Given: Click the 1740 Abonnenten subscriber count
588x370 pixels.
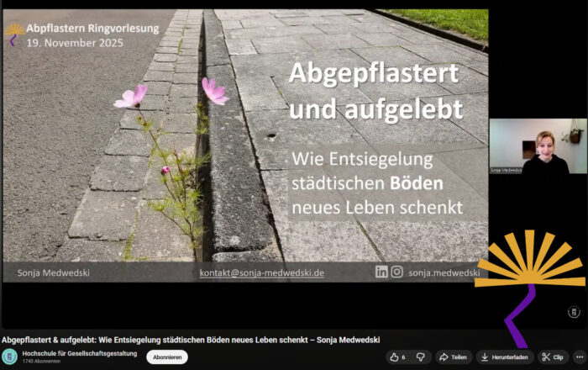Looking at the screenshot, I should (x=41, y=362).
